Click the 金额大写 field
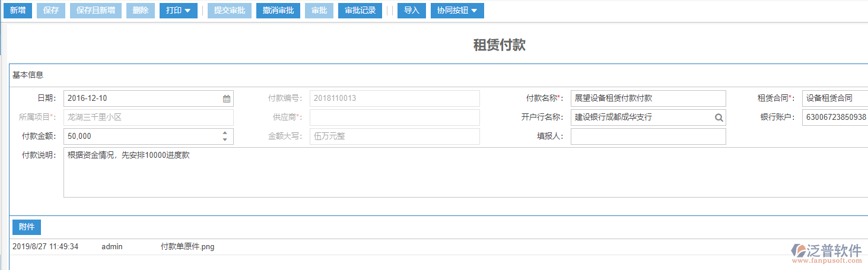Viewport: 868px width, 270px height. [395, 136]
